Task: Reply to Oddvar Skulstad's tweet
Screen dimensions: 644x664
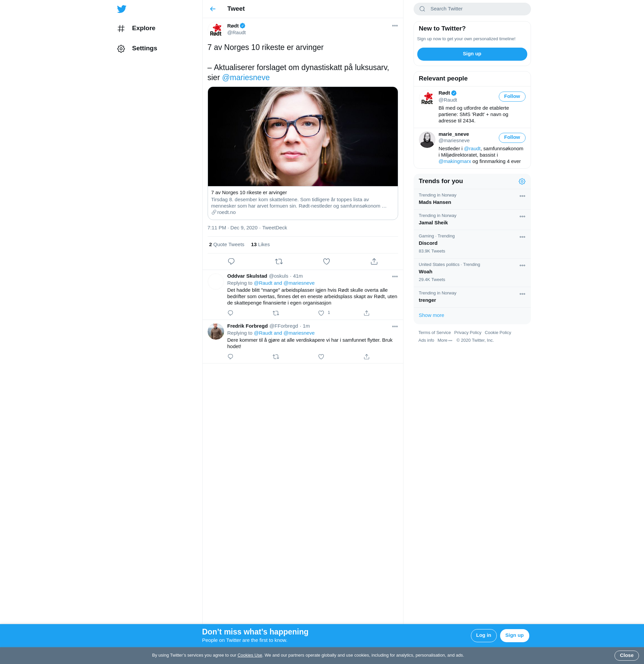Action: [230, 313]
